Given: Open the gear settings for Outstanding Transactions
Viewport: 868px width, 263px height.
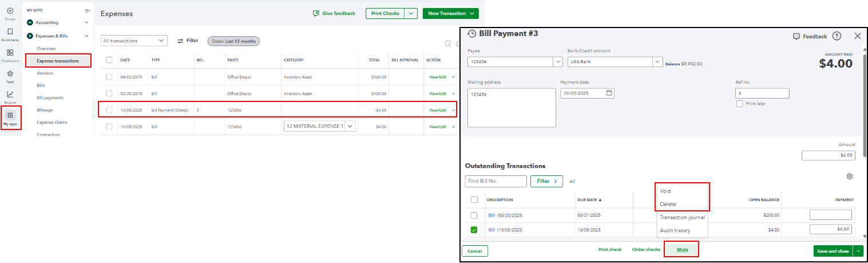Looking at the screenshot, I should pos(850,176).
